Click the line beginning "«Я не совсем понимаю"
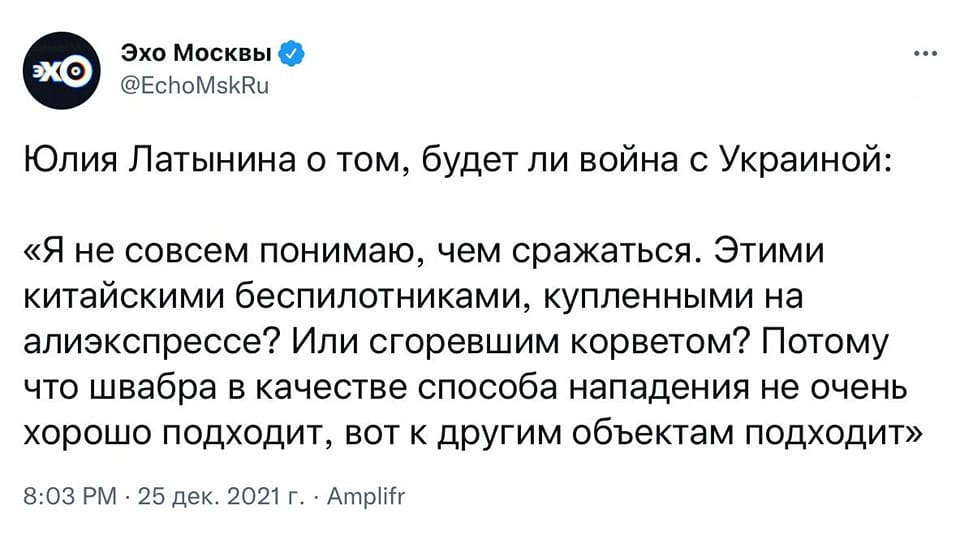This screenshot has width=960, height=536. [x=424, y=251]
